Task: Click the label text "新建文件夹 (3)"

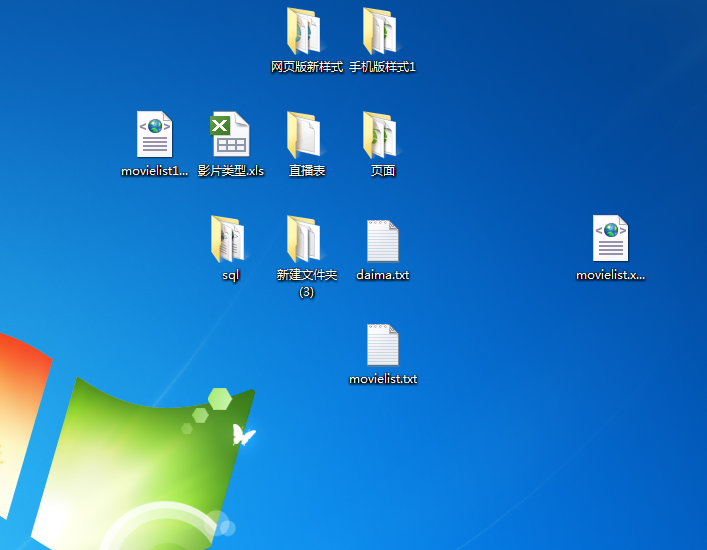Action: pyautogui.click(x=307, y=284)
